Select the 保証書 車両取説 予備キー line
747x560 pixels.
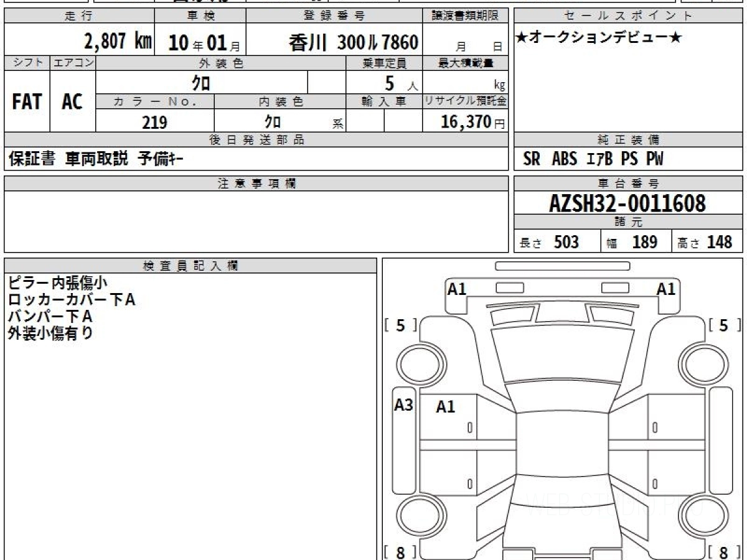96,159
